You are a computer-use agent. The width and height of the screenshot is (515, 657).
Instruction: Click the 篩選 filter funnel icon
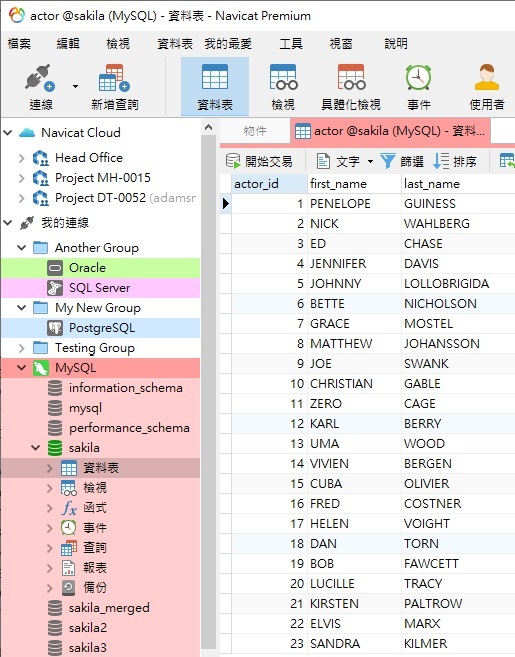(x=388, y=161)
